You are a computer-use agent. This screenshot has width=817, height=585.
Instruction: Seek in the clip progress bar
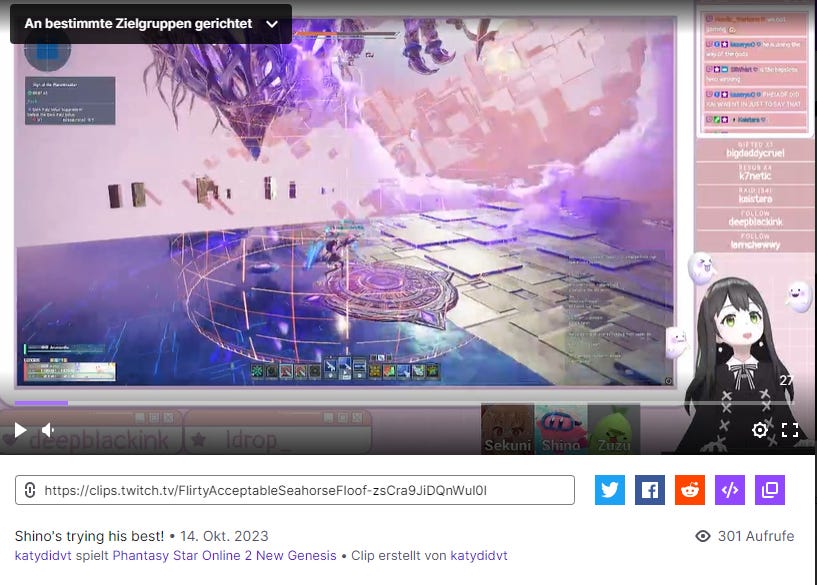tap(404, 403)
